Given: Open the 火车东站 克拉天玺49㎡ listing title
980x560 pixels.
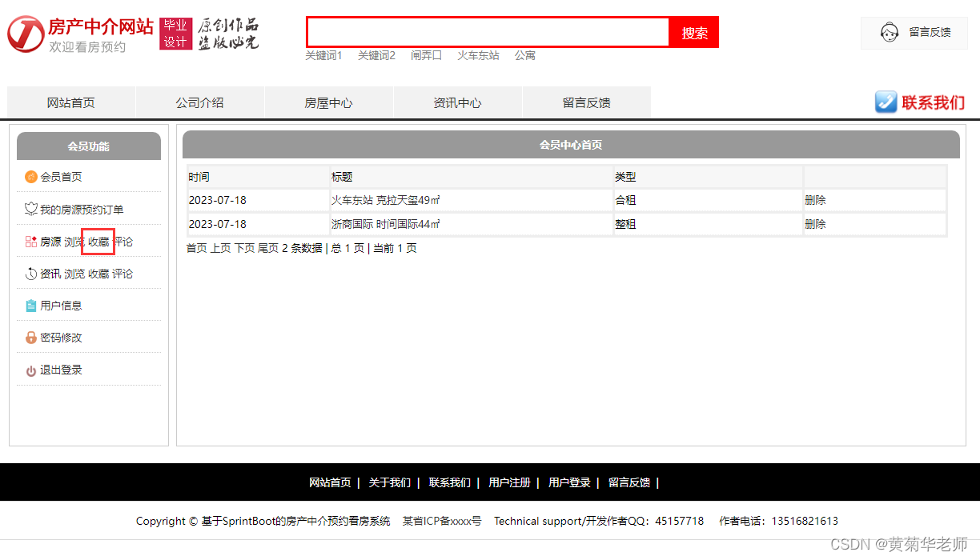Looking at the screenshot, I should [386, 200].
